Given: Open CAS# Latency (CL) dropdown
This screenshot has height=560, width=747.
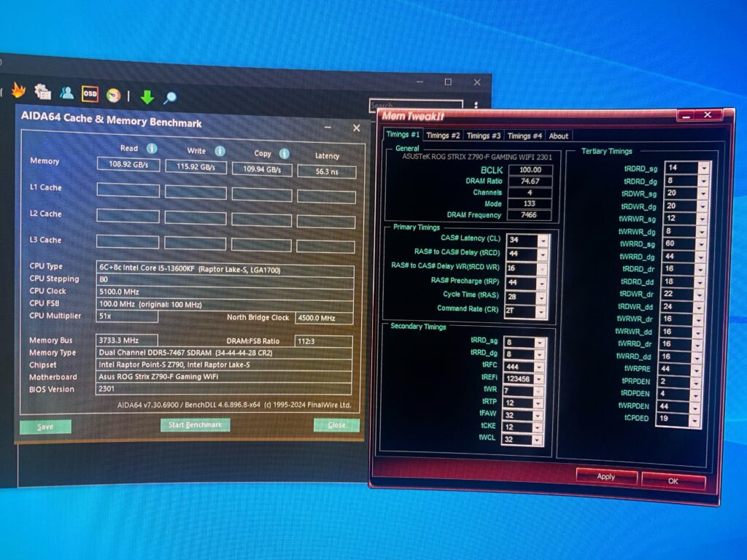Looking at the screenshot, I should point(543,241).
